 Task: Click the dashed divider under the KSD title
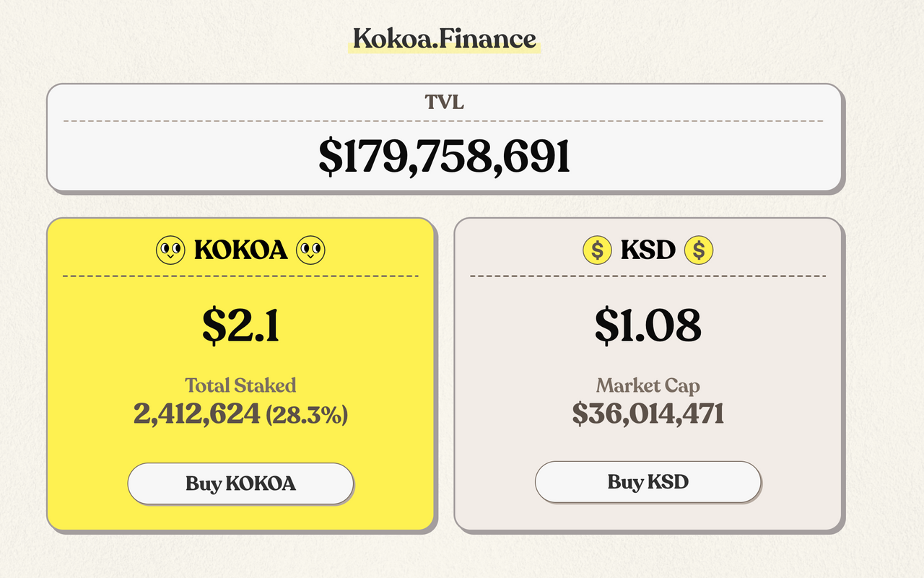point(648,276)
